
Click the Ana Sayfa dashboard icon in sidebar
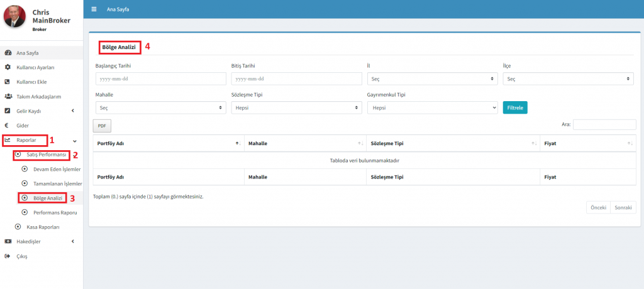pyautogui.click(x=8, y=53)
